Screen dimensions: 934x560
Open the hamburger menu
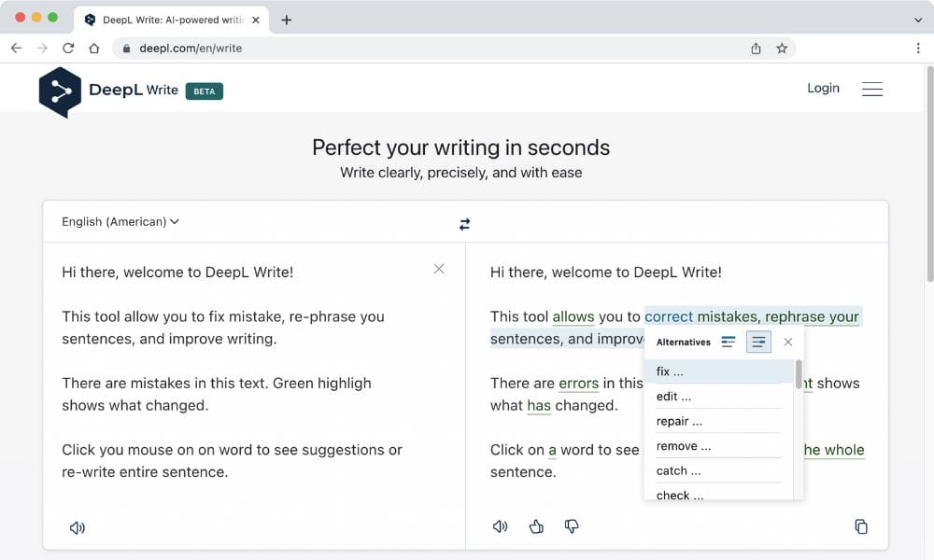pos(871,89)
